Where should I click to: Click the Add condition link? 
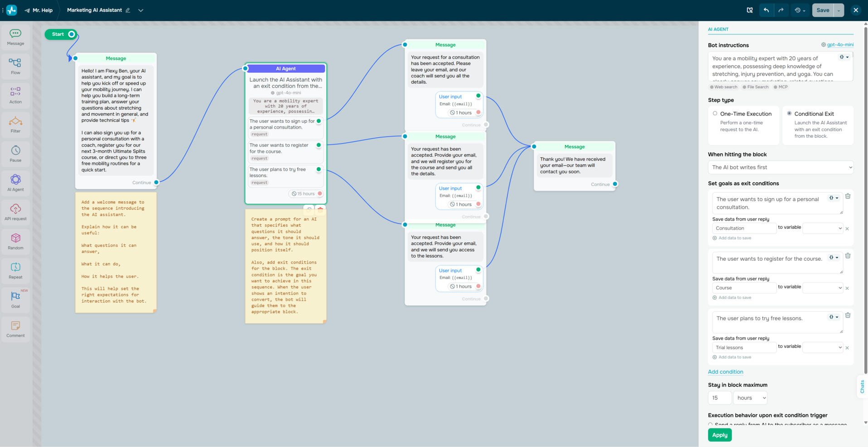[x=725, y=372]
